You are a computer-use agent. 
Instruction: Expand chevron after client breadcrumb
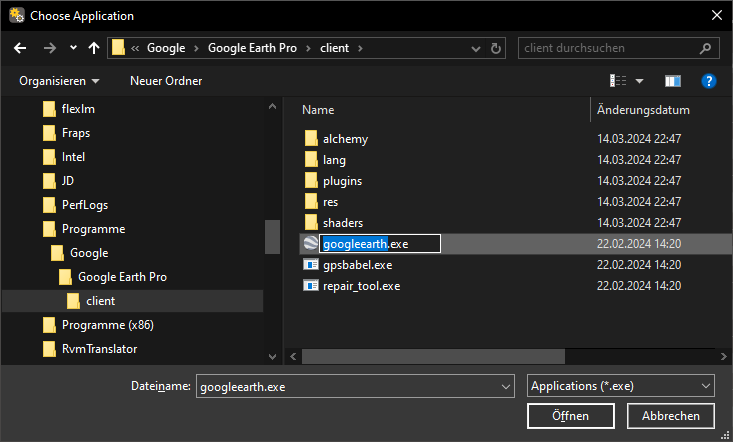point(360,49)
